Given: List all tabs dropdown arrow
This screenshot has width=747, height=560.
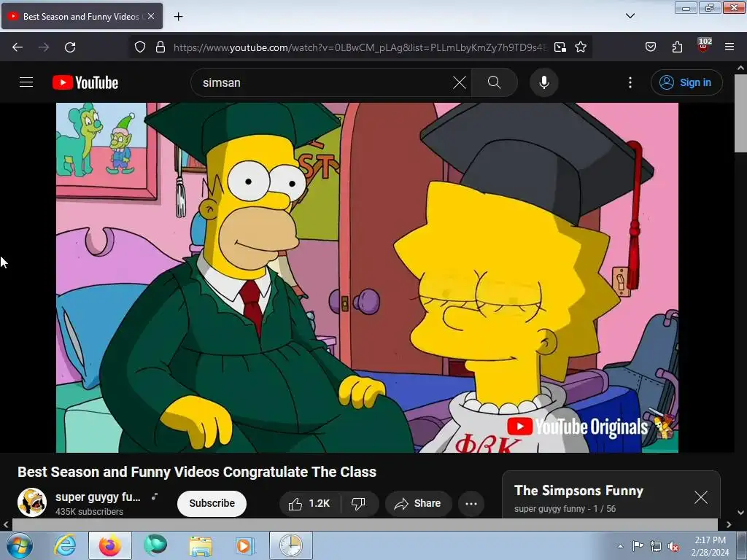Looking at the screenshot, I should coord(630,16).
